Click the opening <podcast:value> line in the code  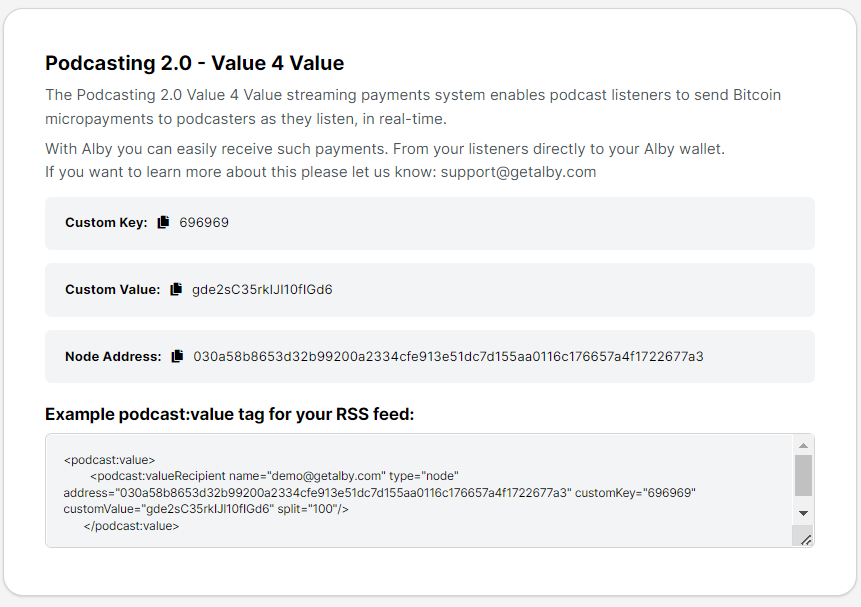pyautogui.click(x=109, y=460)
